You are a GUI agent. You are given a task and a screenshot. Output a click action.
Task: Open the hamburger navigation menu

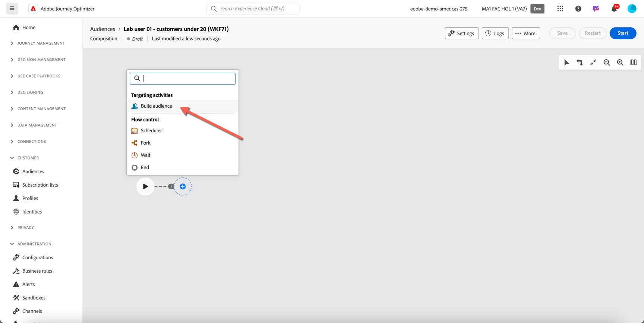(x=12, y=9)
